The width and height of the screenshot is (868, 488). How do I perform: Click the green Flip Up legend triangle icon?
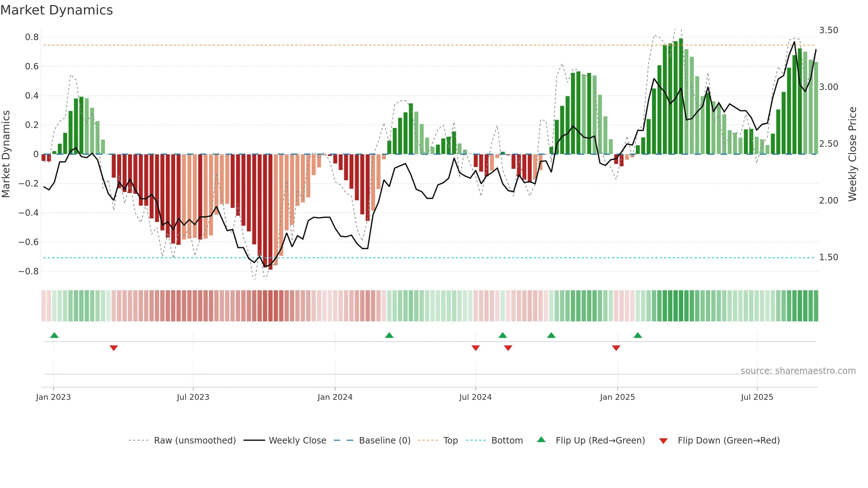[541, 440]
